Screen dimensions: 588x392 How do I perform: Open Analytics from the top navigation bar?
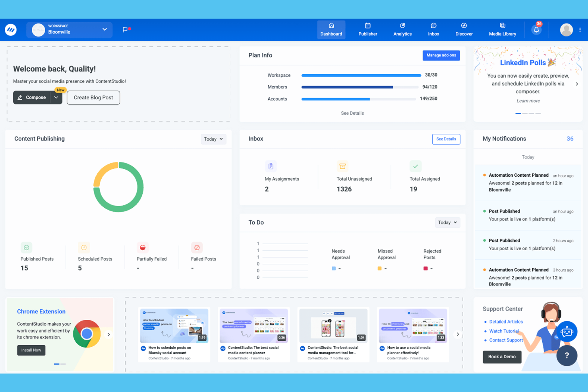[402, 30]
